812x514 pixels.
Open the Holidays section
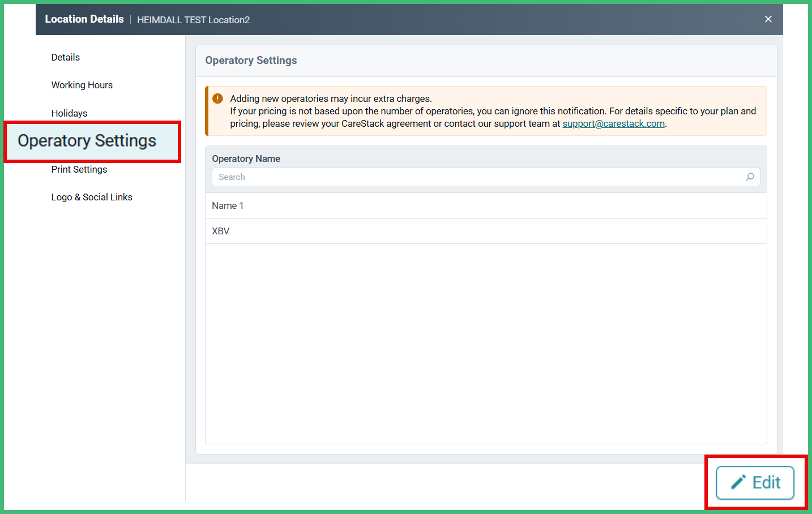(69, 113)
